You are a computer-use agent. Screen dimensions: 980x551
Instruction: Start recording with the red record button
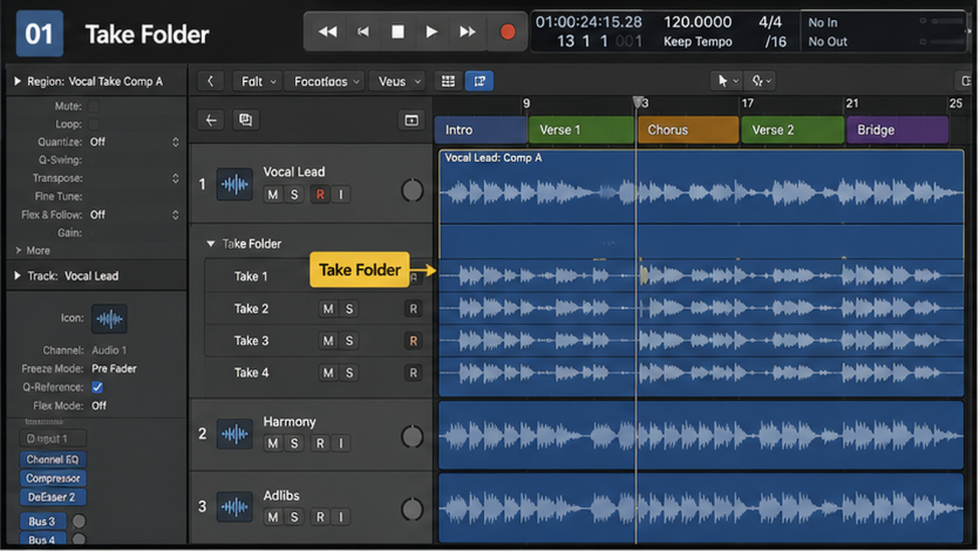pyautogui.click(x=508, y=31)
